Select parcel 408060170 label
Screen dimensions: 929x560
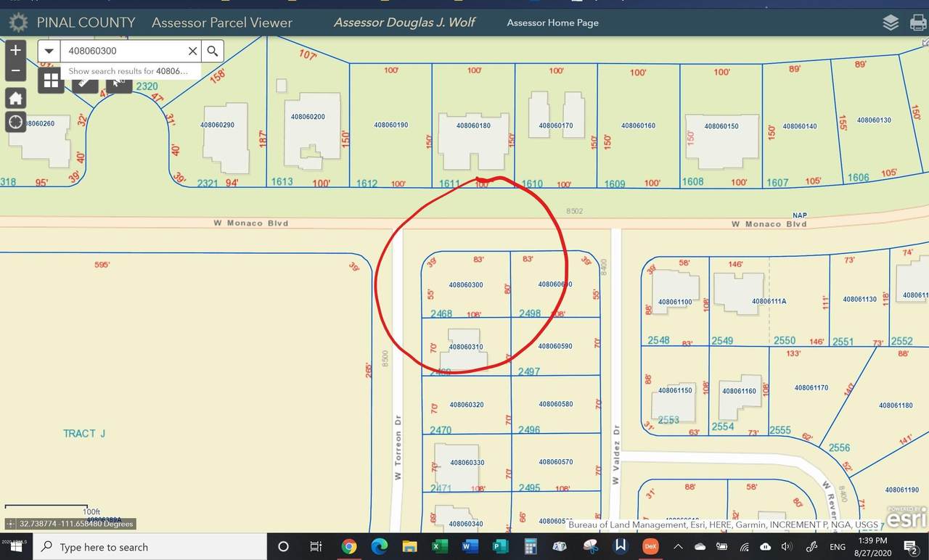point(556,125)
